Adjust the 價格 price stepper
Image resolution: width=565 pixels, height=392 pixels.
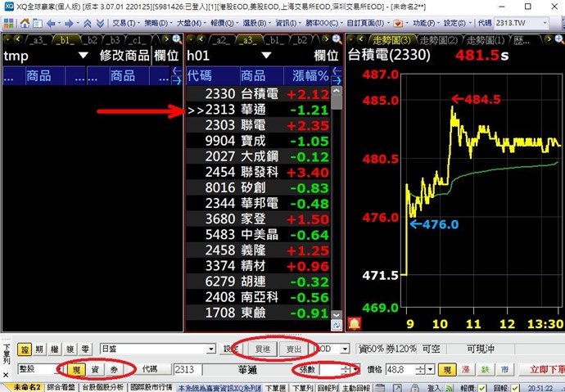[x=420, y=370]
